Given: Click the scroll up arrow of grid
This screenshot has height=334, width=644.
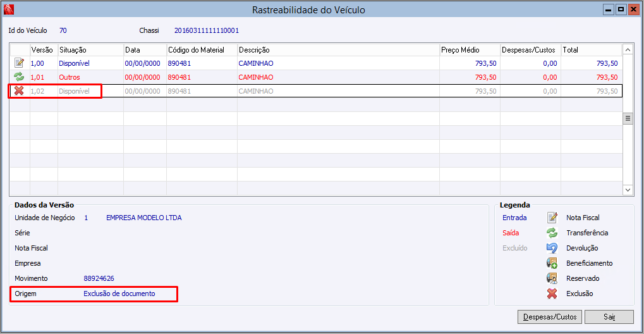Looking at the screenshot, I should (628, 50).
